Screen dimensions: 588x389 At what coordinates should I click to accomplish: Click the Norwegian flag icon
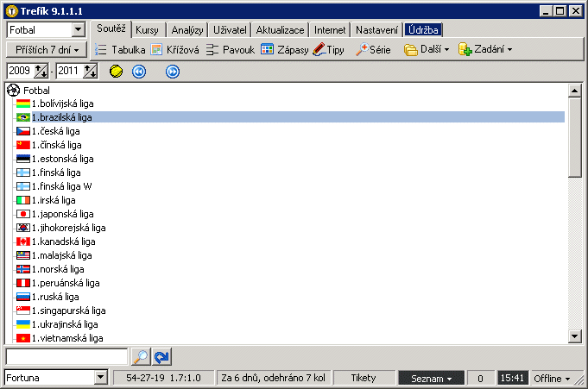click(x=23, y=269)
